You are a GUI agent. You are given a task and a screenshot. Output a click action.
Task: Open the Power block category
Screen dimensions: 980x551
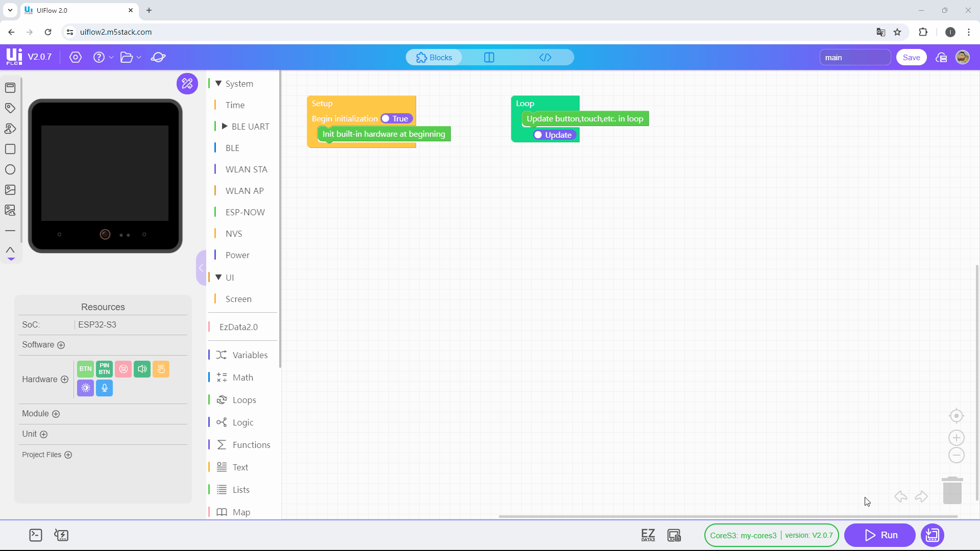[237, 255]
